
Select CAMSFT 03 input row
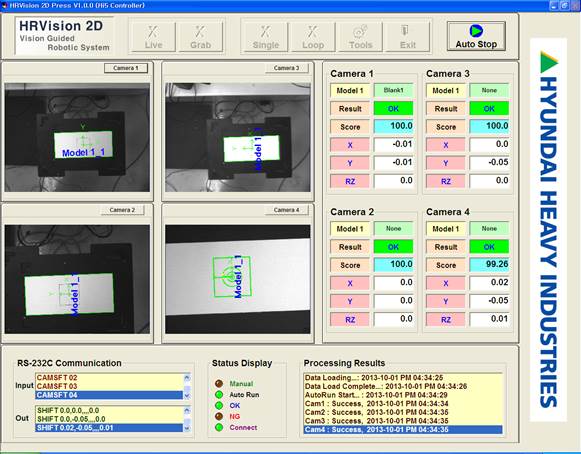tap(109, 386)
